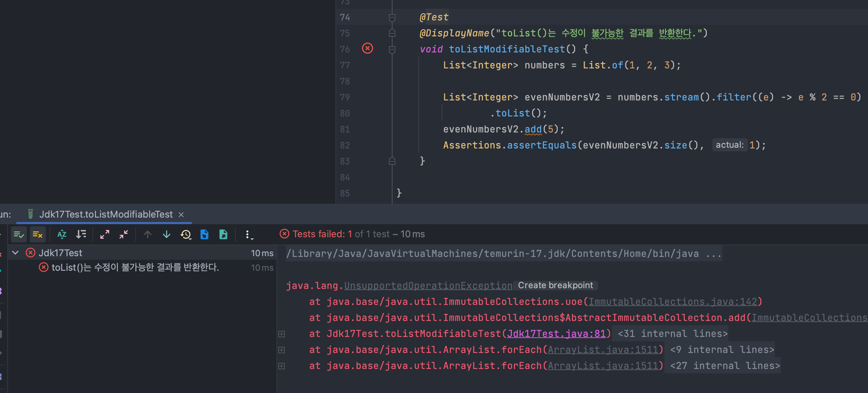Toggle Show Passed tests filter
Image resolution: width=868 pixels, height=393 pixels.
(x=19, y=235)
